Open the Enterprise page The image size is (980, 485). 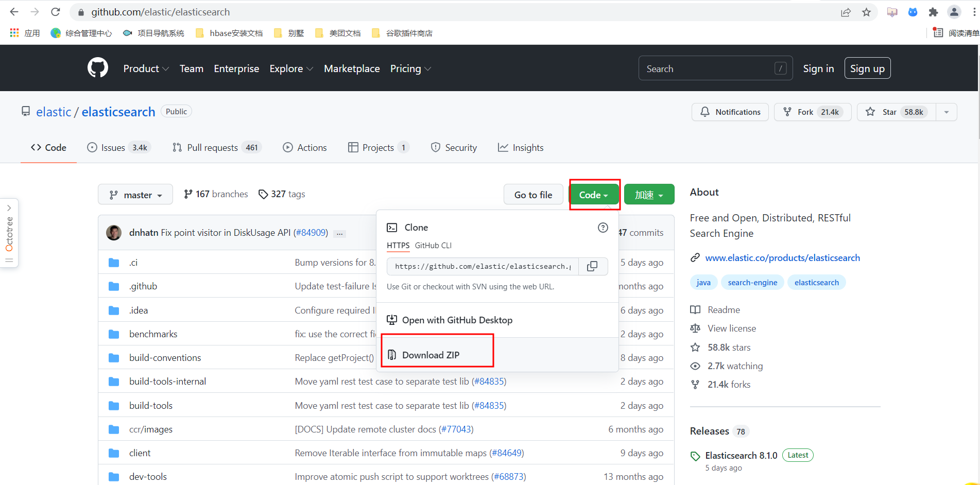(236, 68)
